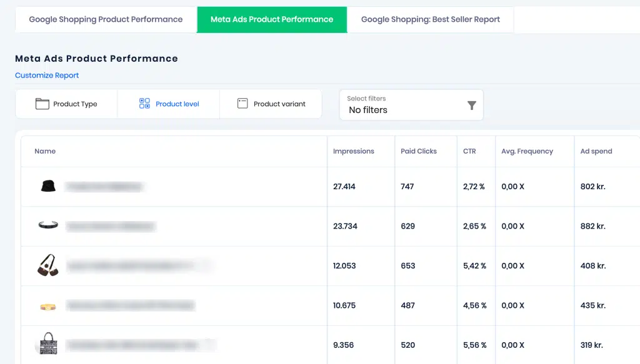Select impressions value 27.414
This screenshot has height=364, width=640.
344,187
